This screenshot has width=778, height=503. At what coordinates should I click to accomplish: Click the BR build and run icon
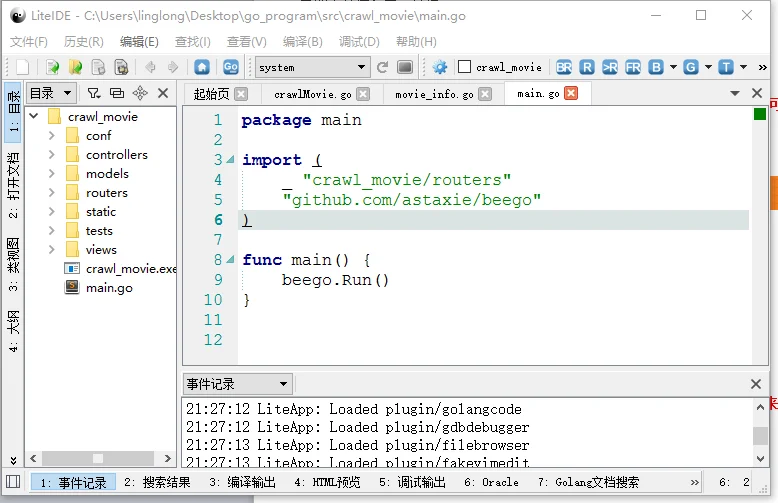coord(564,67)
